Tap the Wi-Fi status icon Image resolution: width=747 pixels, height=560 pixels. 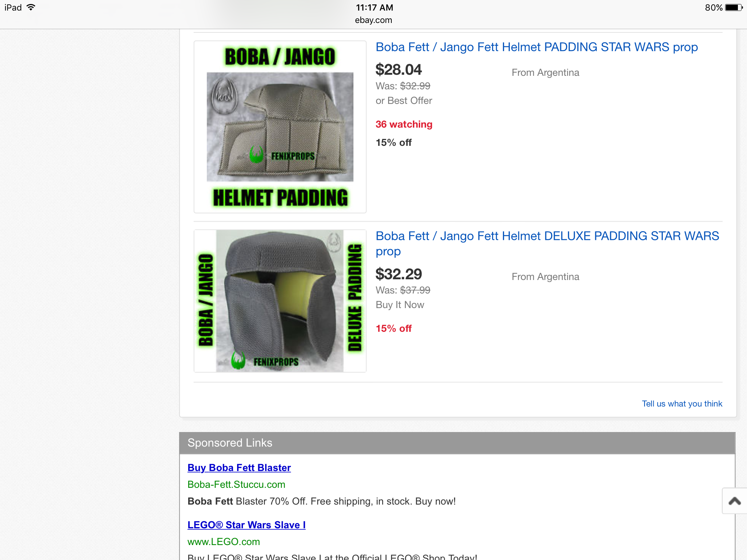coord(31,7)
